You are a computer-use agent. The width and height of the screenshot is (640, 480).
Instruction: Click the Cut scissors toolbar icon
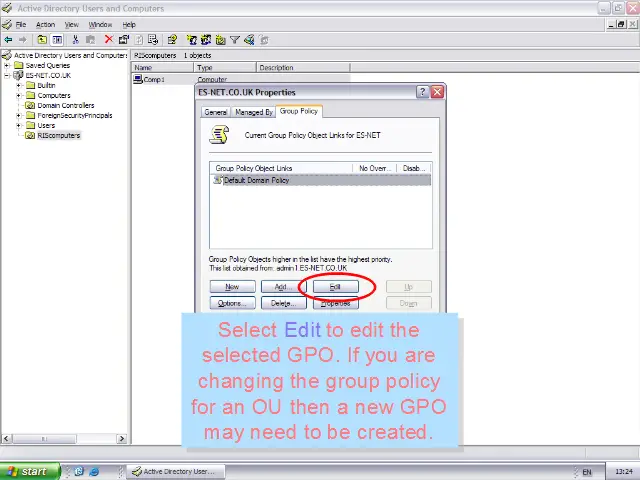[75, 40]
